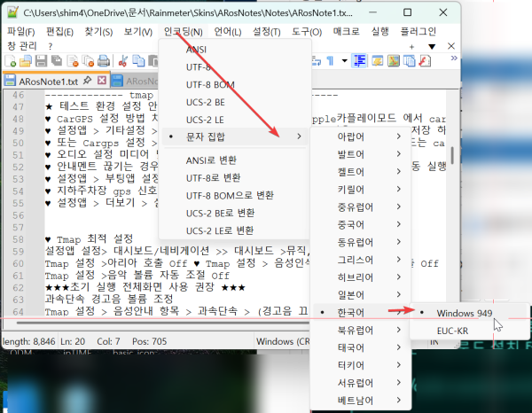Screen dimensions: 532x413
Task: Click the editor vertical scrollbar thumb
Action: [x=452, y=156]
